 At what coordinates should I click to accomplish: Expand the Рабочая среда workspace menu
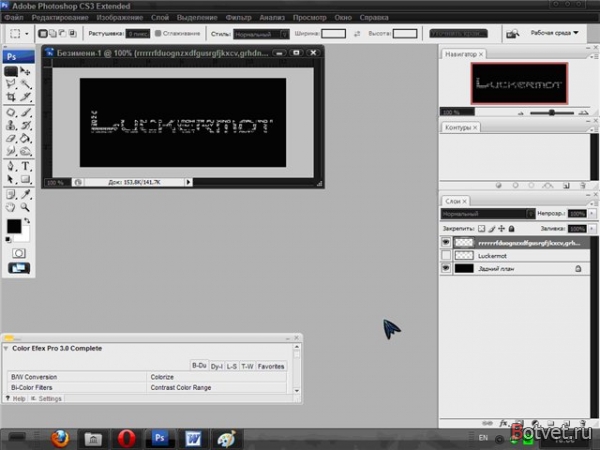[x=554, y=33]
